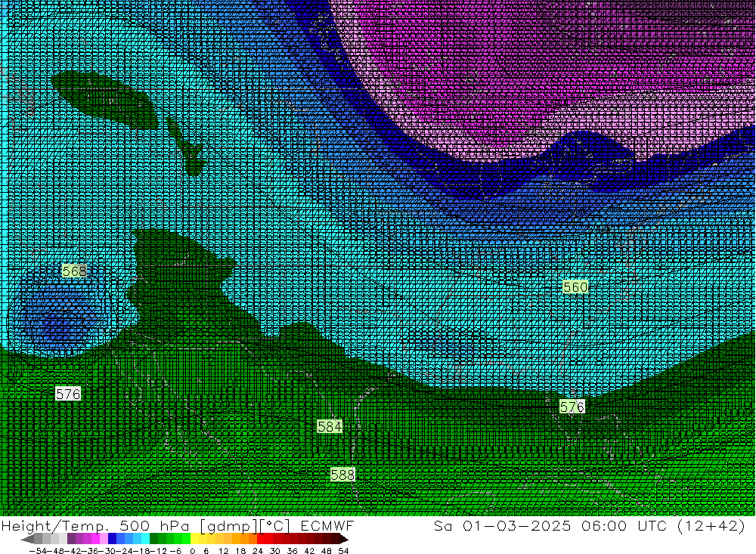Image resolution: width=756 pixels, height=554 pixels.
Task: Click the 'UTC' text
Action: (652, 526)
